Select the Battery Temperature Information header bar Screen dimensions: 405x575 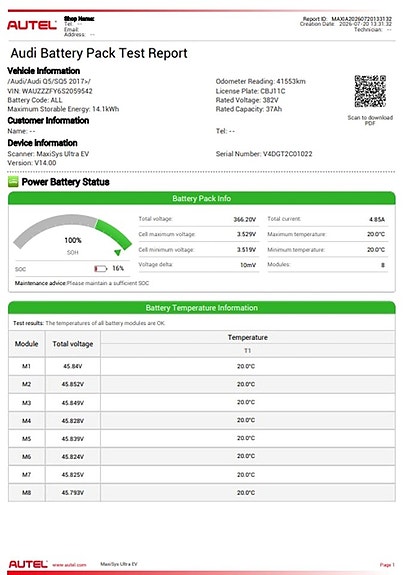click(x=202, y=308)
